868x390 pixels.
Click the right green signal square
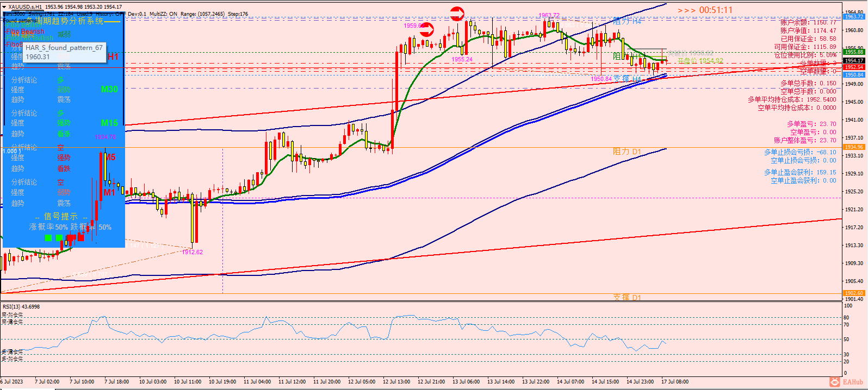pos(59,237)
